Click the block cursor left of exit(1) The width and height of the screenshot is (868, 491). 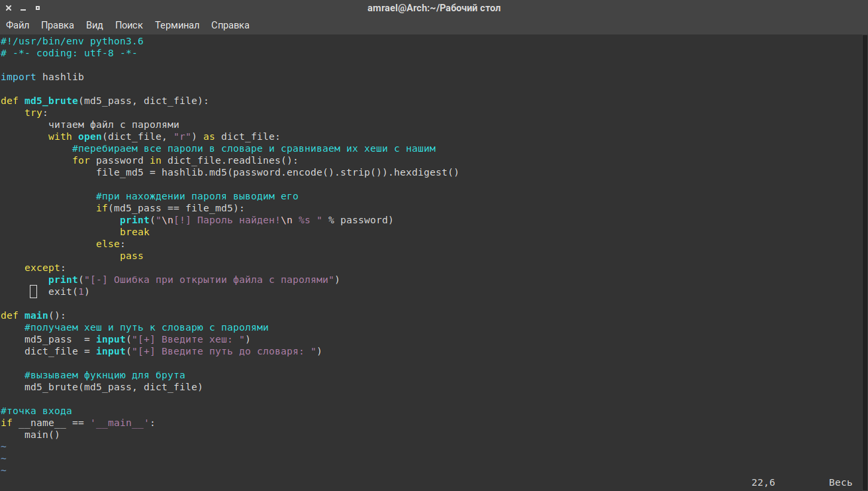click(33, 292)
